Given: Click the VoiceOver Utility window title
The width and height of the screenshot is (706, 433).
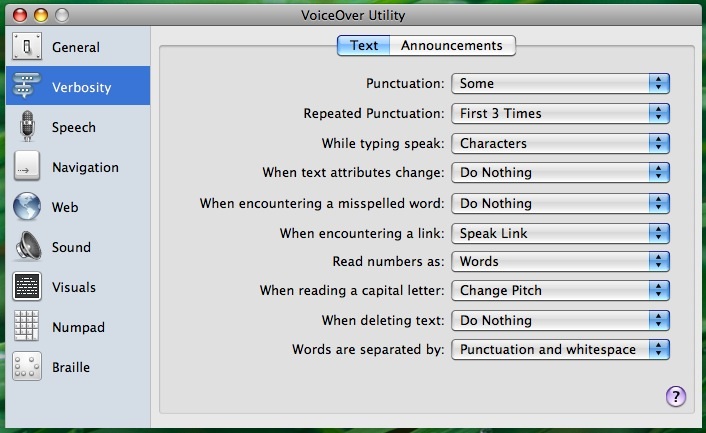Looking at the screenshot, I should pos(353,15).
